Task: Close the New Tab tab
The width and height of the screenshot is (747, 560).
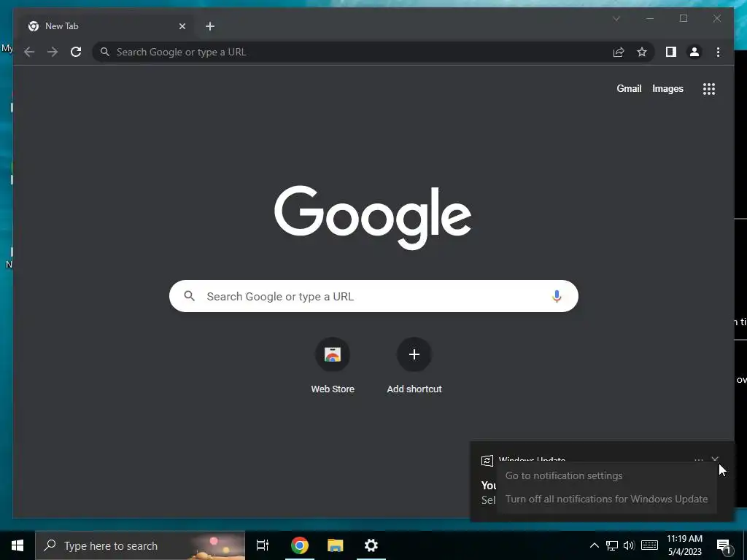Action: click(182, 26)
